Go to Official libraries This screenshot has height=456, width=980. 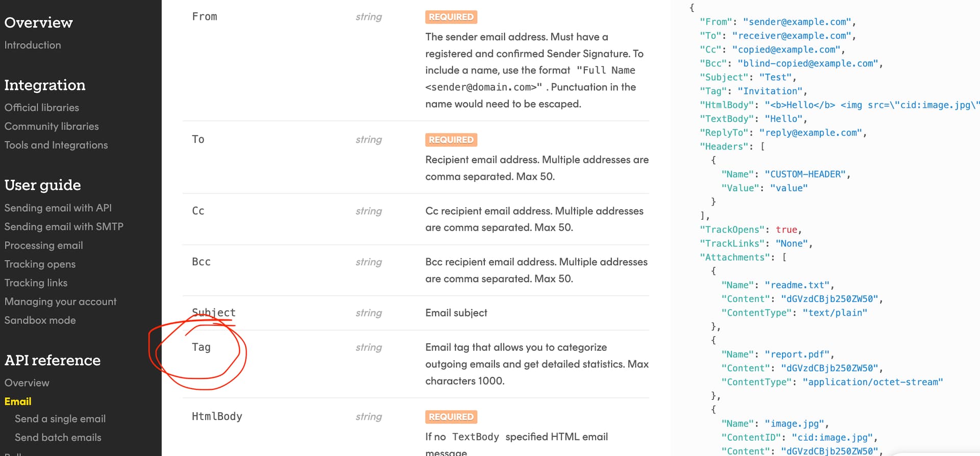tap(42, 108)
